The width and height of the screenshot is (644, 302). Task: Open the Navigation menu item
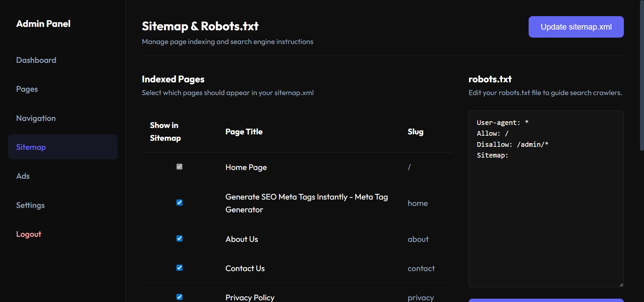pyautogui.click(x=36, y=118)
